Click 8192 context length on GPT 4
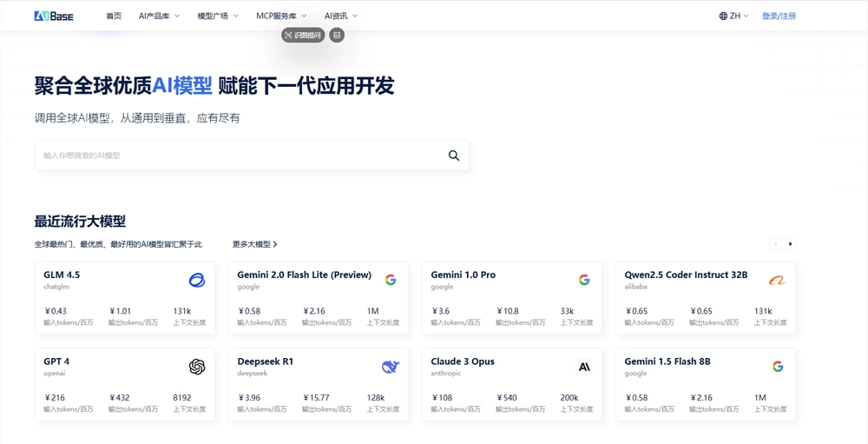Viewport: 868px width, 444px height. click(x=182, y=397)
